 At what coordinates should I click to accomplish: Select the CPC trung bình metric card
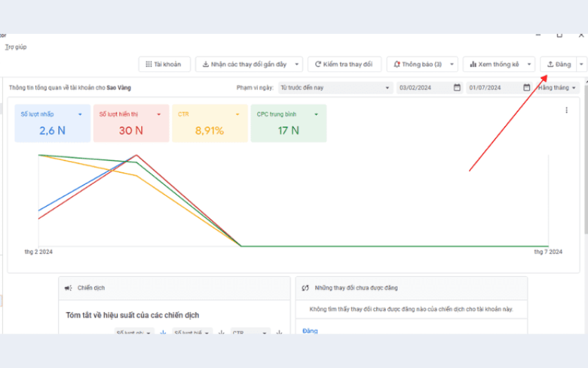coord(288,123)
